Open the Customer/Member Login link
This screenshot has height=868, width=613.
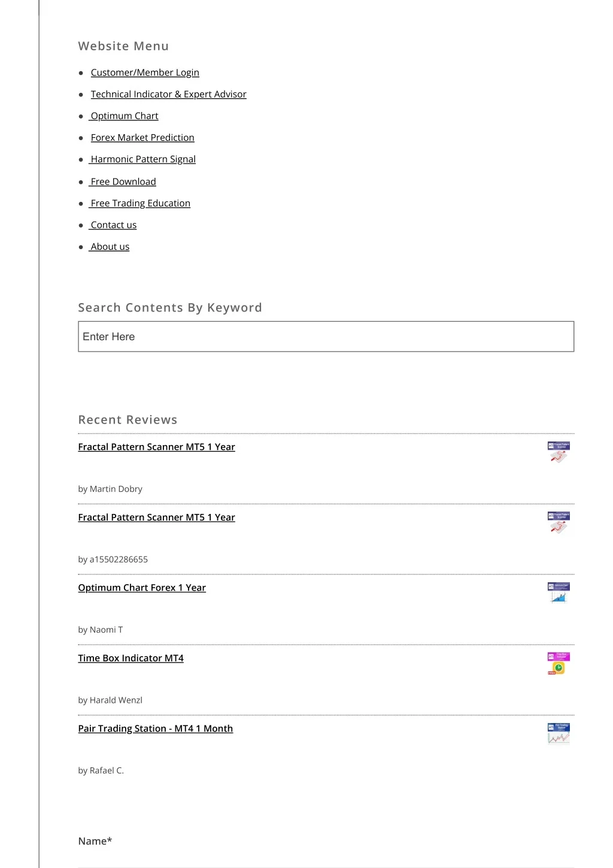point(145,72)
